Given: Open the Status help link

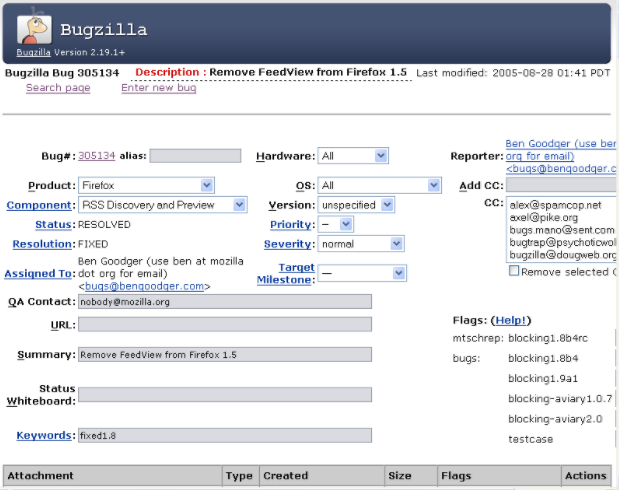Looking at the screenshot, I should [53, 224].
